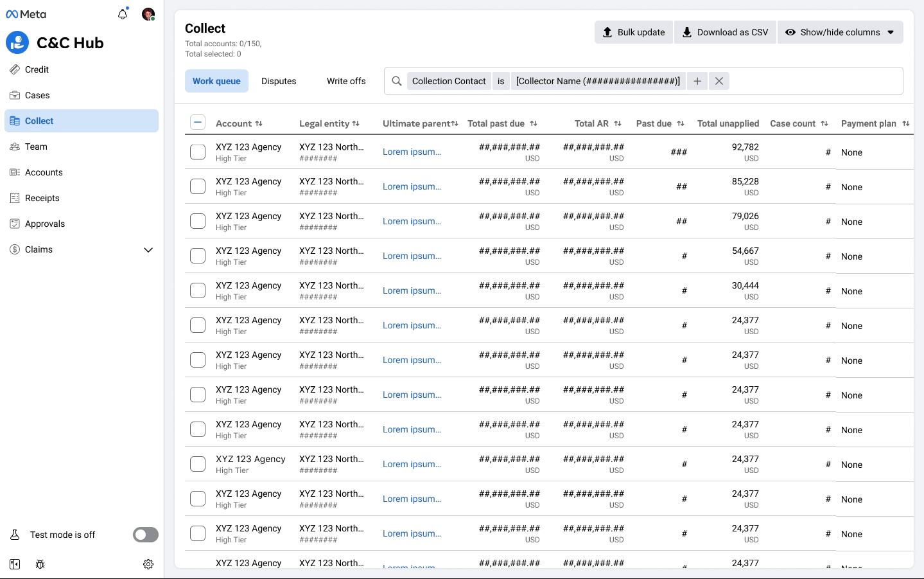Click the bug report icon
This screenshot has width=924, height=579.
[x=40, y=564]
